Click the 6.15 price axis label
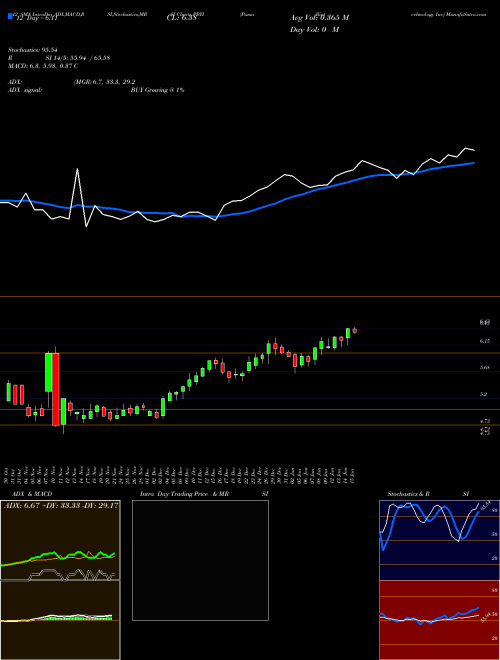This screenshot has width=500, height=660. click(484, 341)
